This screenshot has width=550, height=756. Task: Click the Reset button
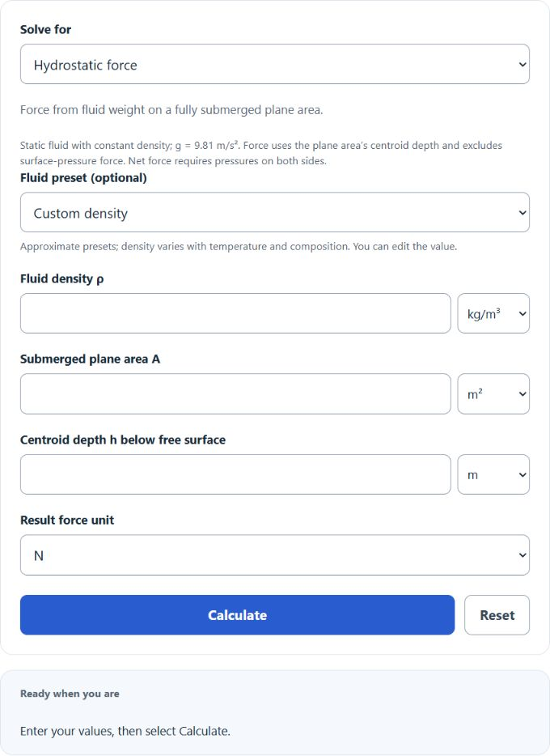(497, 614)
